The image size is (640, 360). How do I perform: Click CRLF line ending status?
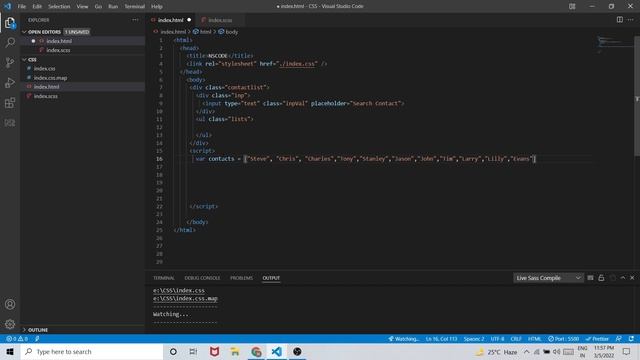[x=516, y=339]
